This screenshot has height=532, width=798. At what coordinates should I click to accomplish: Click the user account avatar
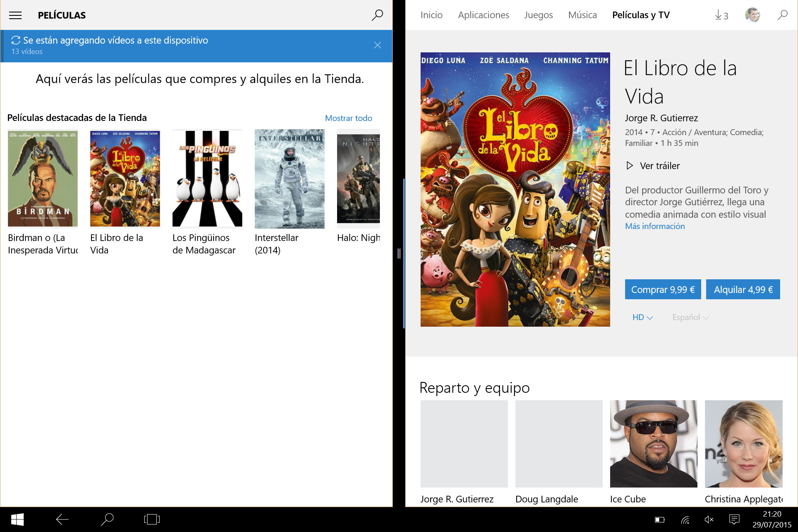coord(752,15)
